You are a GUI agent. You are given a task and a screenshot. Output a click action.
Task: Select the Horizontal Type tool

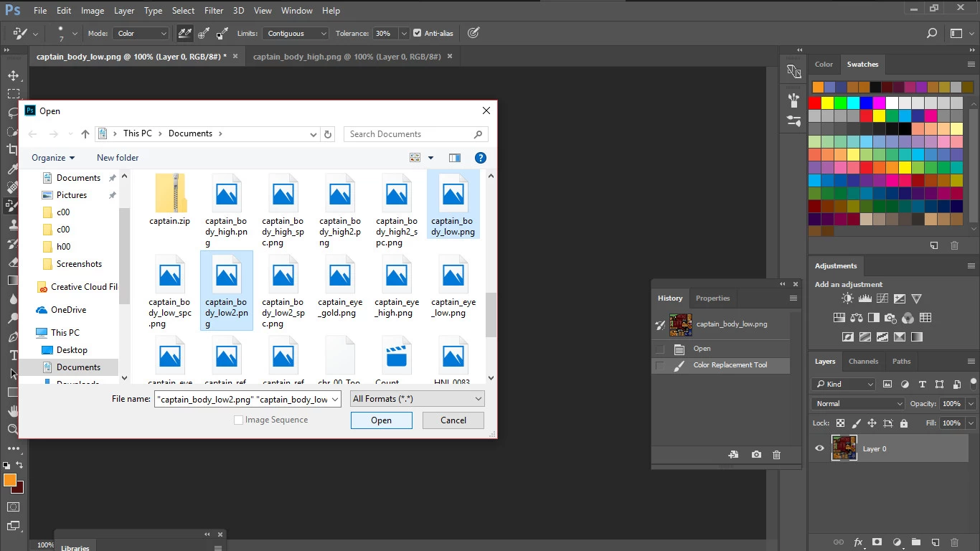pos(13,355)
